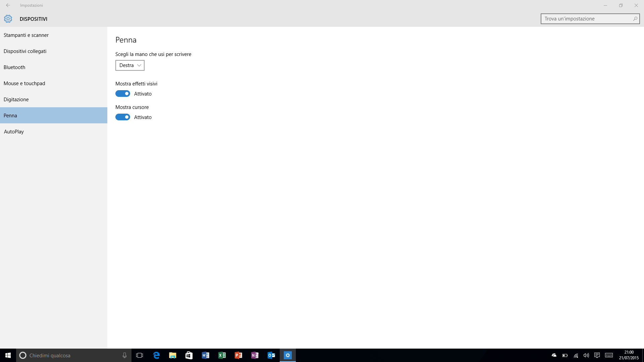
Task: Launch PowerPoint from the taskbar
Action: 238,355
